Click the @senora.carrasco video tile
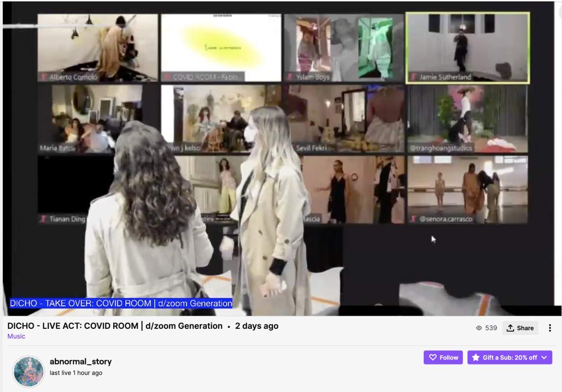Screen dimensions: 562x392 [x=467, y=190]
